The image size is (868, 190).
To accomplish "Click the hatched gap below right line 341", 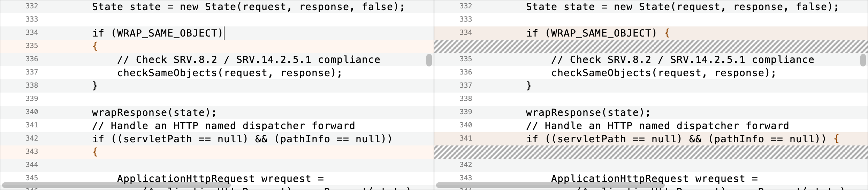I will click(651, 152).
